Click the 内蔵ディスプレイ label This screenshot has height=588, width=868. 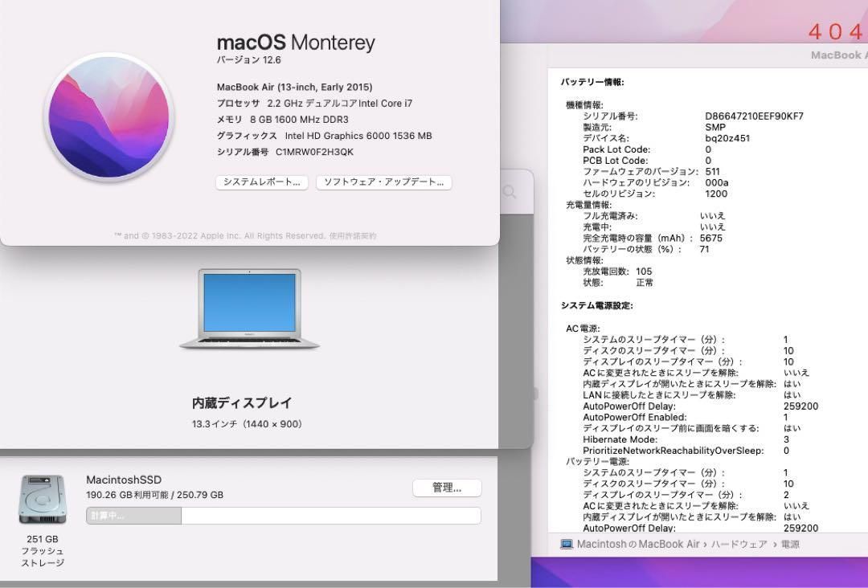(x=242, y=403)
